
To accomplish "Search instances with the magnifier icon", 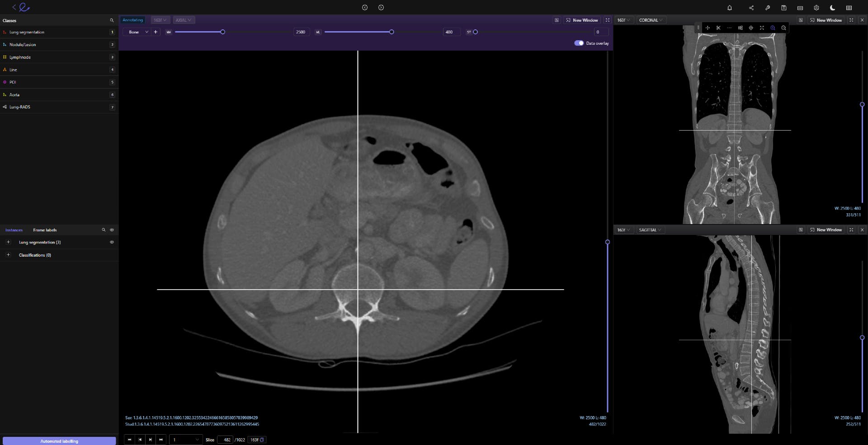I will (x=104, y=230).
